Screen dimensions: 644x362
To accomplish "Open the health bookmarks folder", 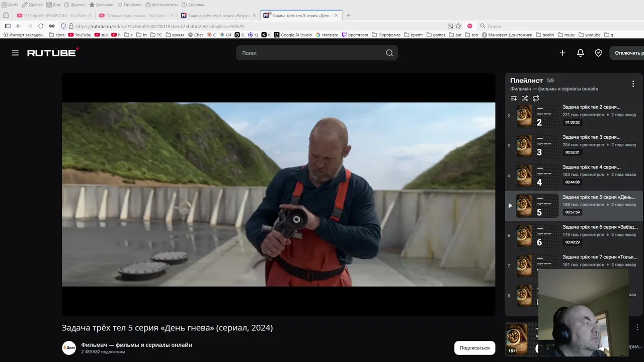I will pyautogui.click(x=545, y=35).
